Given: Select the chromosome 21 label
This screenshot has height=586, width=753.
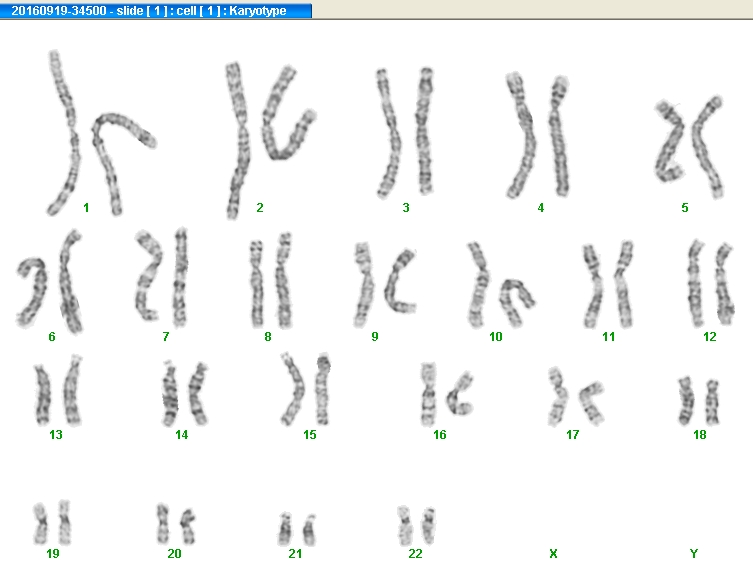Looking at the screenshot, I should [x=295, y=554].
